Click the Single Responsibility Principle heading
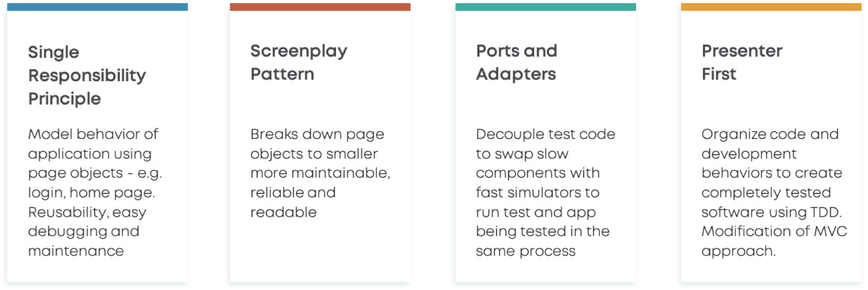868x290 pixels. pyautogui.click(x=87, y=75)
